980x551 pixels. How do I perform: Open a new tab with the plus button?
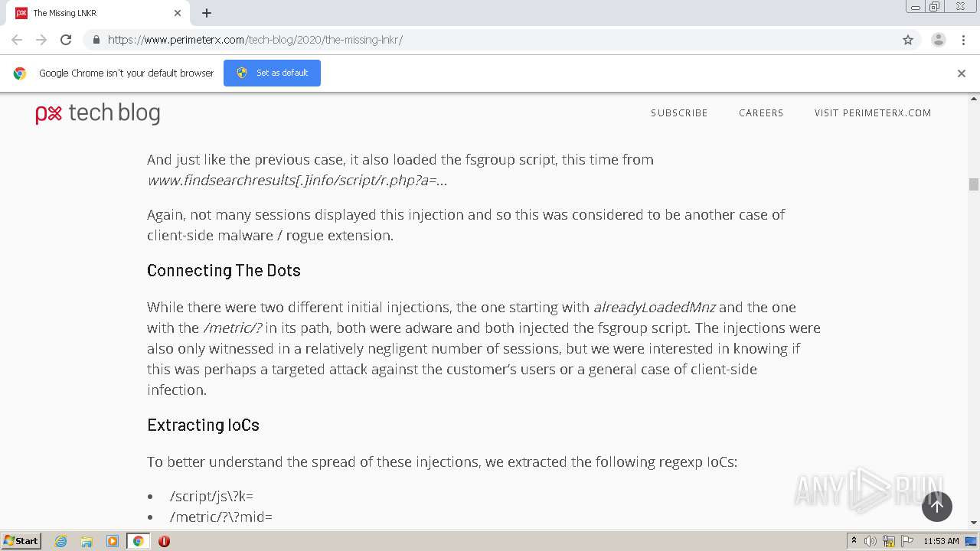tap(207, 13)
